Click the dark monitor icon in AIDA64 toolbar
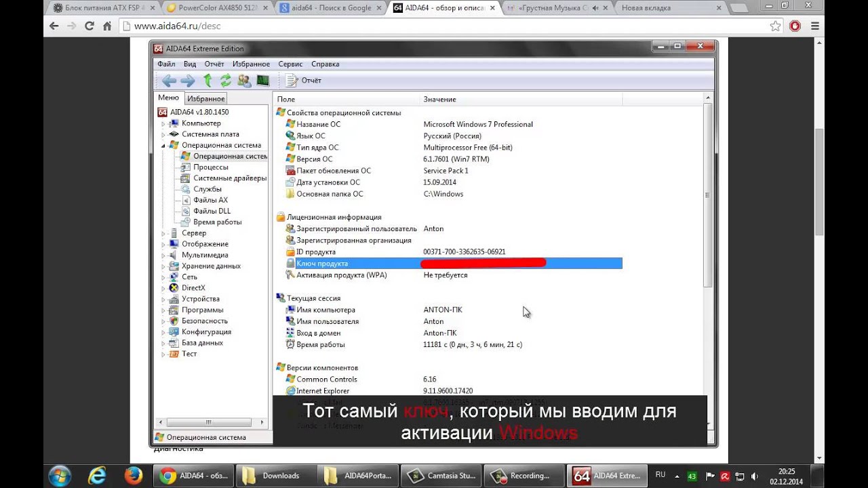868x488 pixels. coord(262,81)
